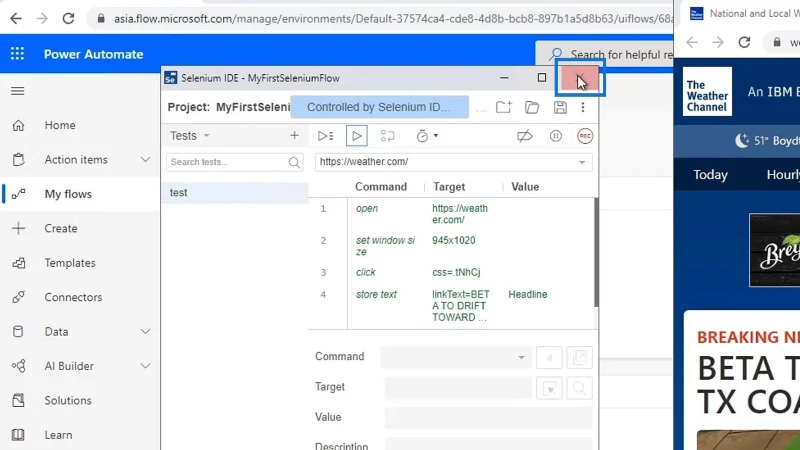Screen dimensions: 800x450
Task: Open Create in the sidebar
Action: [x=61, y=229]
